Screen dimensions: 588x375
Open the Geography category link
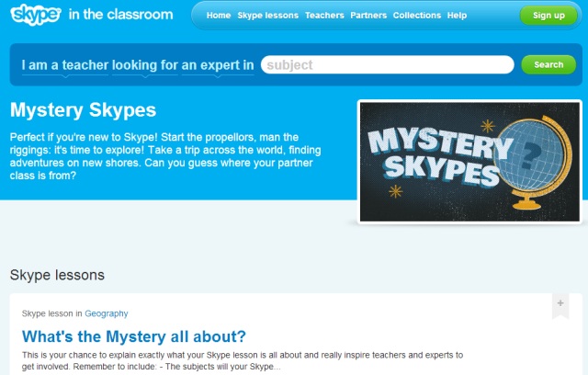tap(107, 313)
